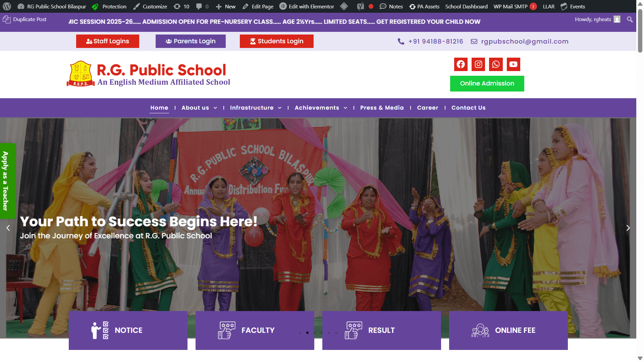Open the Contact Us menu item
This screenshot has height=362, width=644.
click(468, 108)
